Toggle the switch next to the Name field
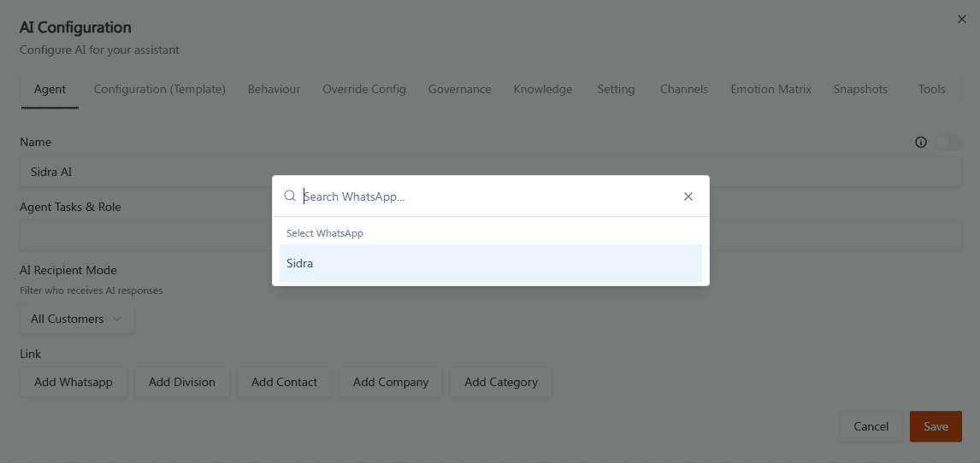Screen dimensions: 980x463 coord(948,143)
